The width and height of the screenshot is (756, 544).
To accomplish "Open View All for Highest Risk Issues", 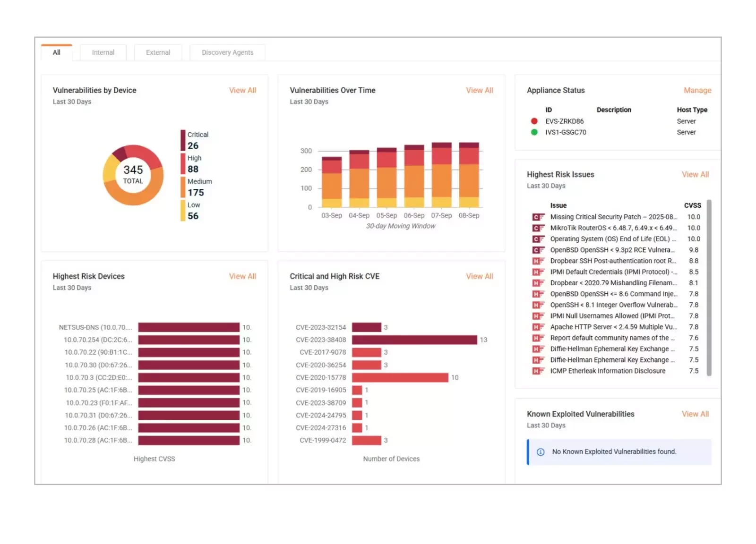I will [695, 174].
